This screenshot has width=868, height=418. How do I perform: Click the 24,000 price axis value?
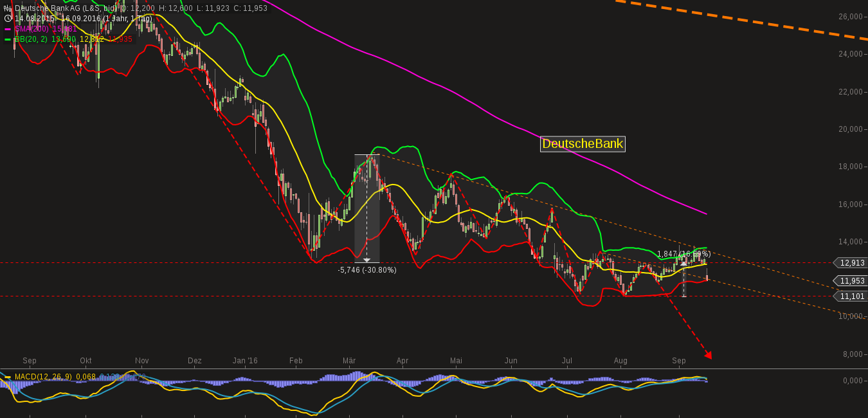(851, 54)
